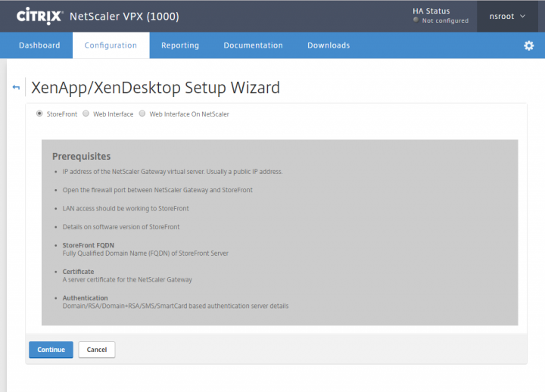Open the Dashboard tab
Viewport: 545px width, 392px height.
(x=39, y=45)
